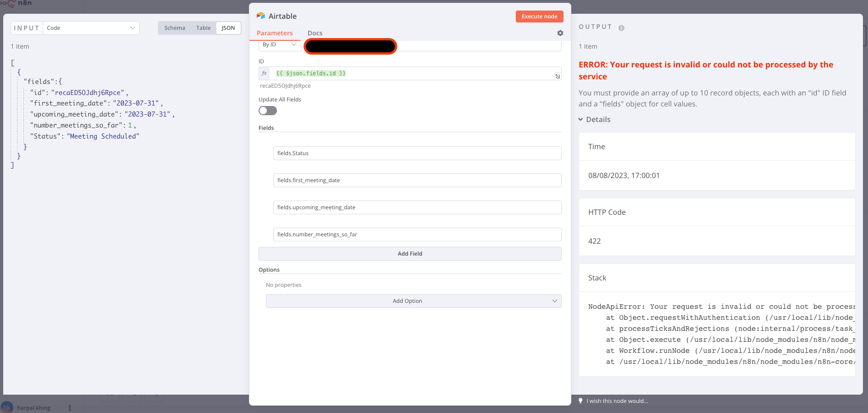This screenshot has height=413, width=868.
Task: Click the fields.number_meetings_so_far input
Action: pyautogui.click(x=417, y=234)
